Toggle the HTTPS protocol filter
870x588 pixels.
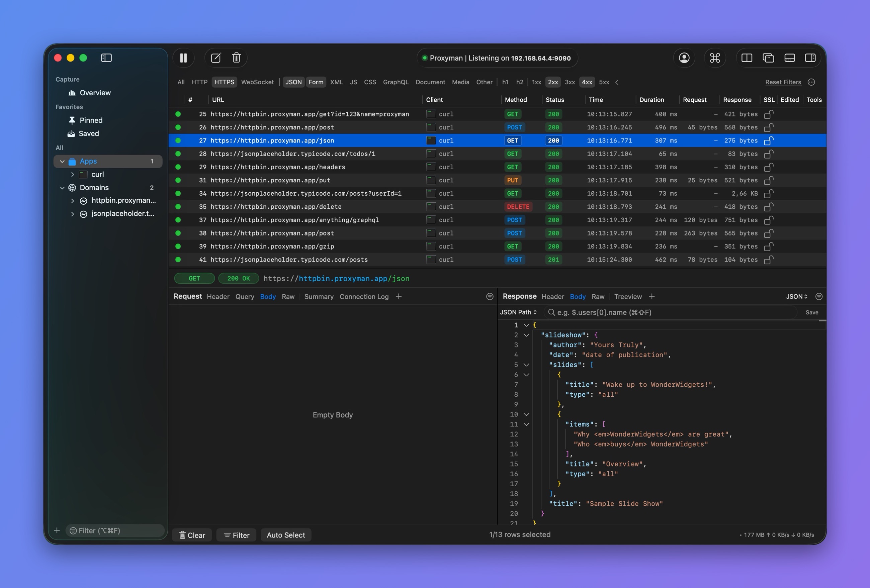coord(224,82)
